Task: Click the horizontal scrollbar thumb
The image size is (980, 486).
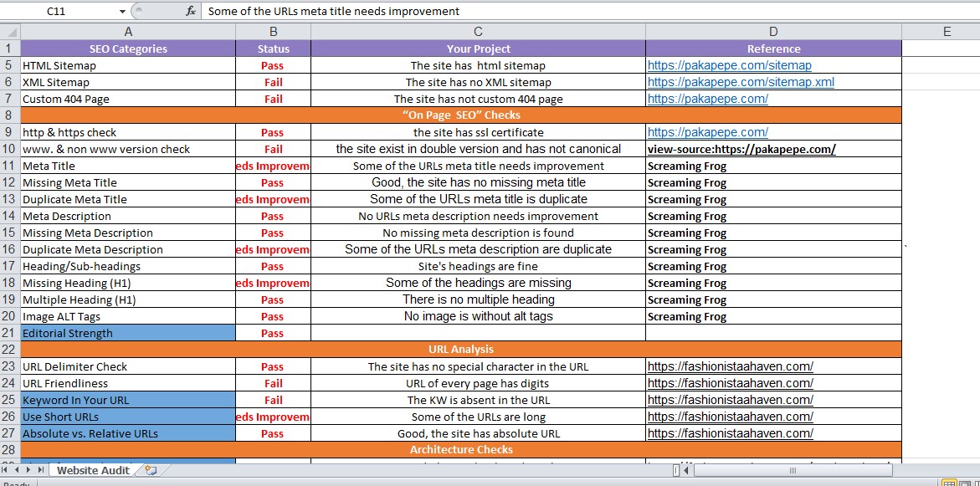Action: point(791,471)
